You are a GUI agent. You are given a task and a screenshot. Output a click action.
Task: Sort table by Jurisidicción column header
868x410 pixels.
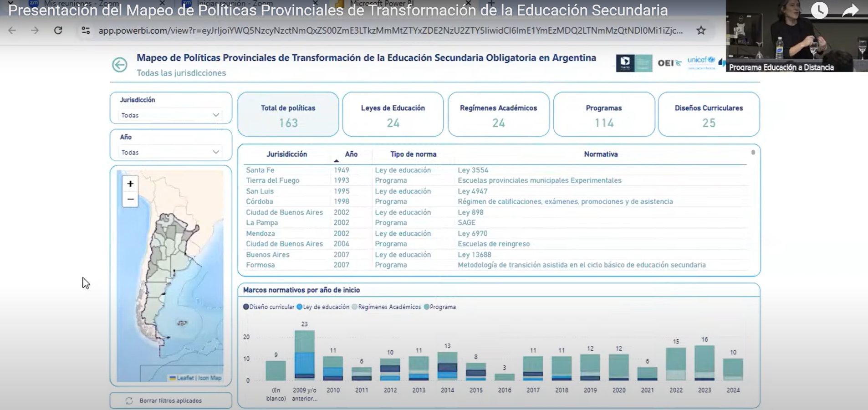click(x=287, y=154)
